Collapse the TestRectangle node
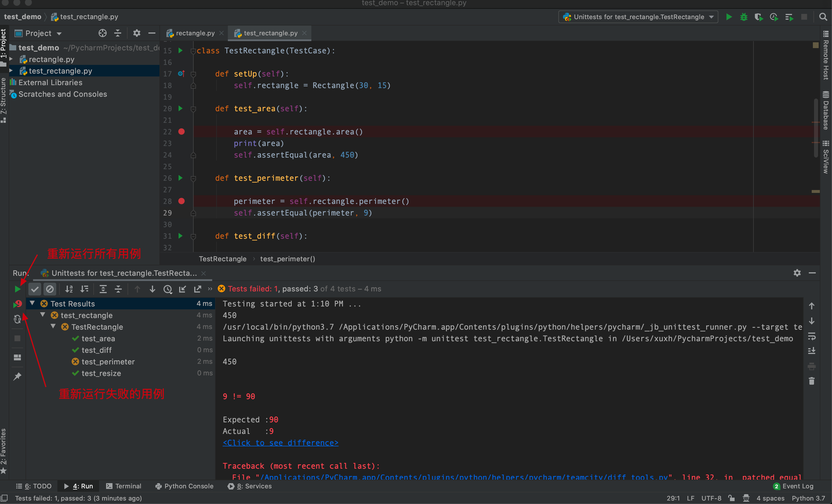This screenshot has width=832, height=504. pyautogui.click(x=53, y=326)
